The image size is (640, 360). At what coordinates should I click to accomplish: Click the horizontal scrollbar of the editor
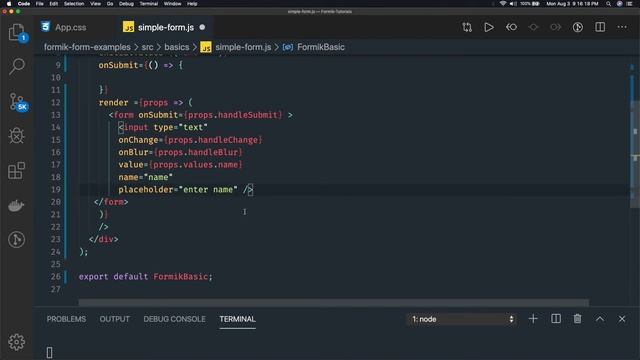pos(333,302)
